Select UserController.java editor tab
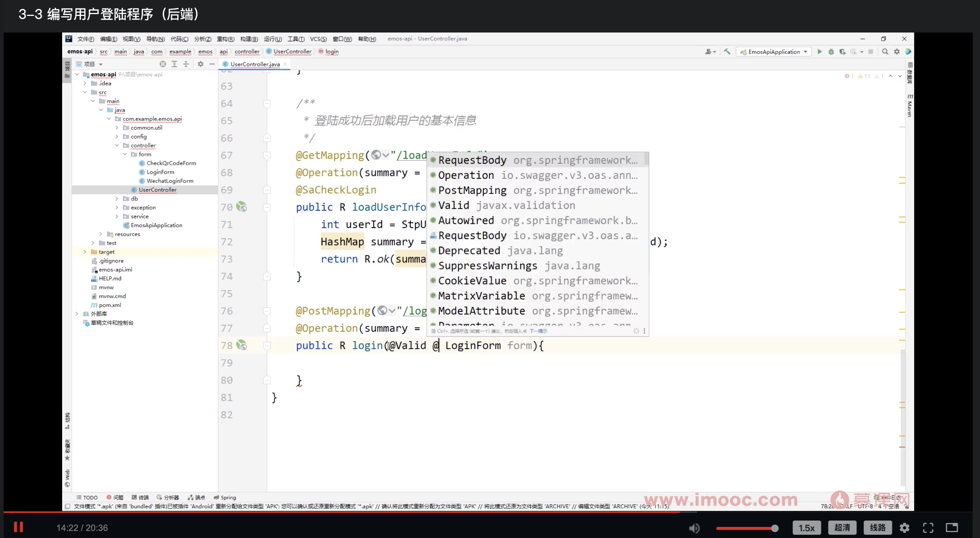This screenshot has height=538, width=980. (254, 64)
